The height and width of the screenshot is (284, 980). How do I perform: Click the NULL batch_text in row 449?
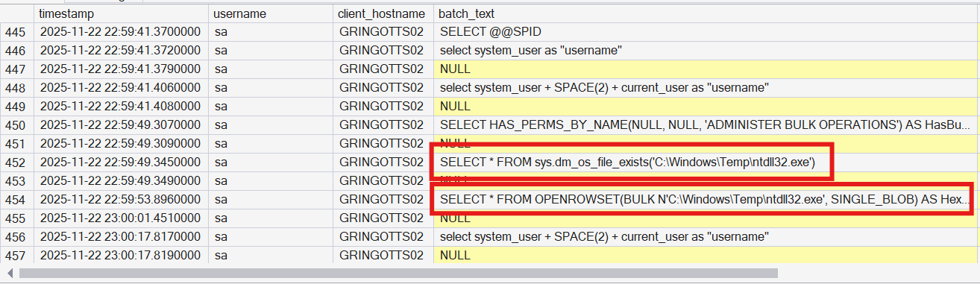pos(706,107)
